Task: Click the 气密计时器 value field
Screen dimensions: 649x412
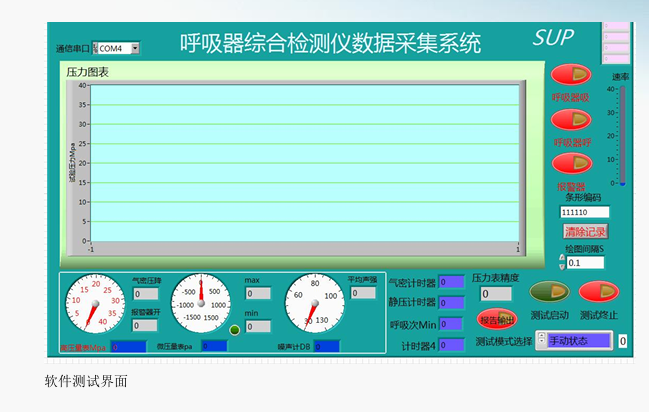Action: tap(451, 282)
